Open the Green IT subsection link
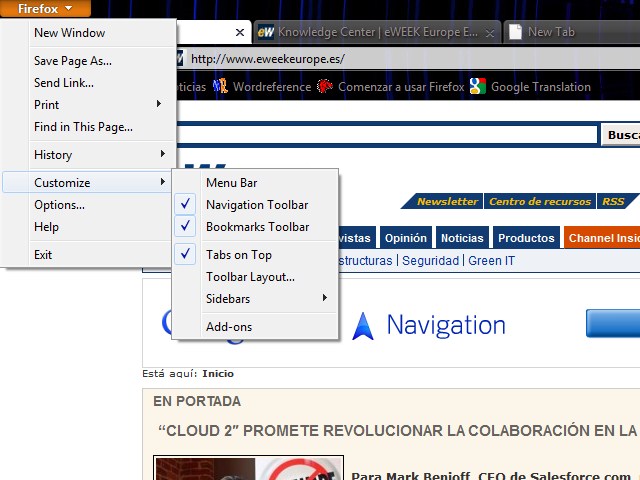This screenshot has height=480, width=640. (491, 260)
